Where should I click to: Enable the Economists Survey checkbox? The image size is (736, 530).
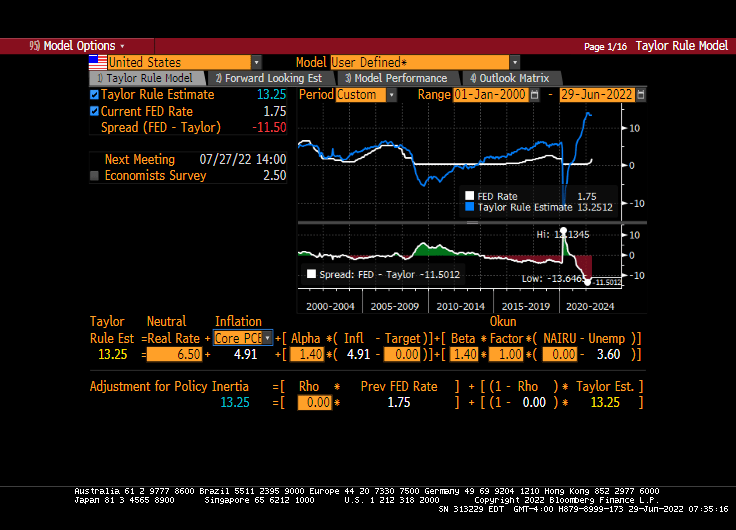(95, 176)
